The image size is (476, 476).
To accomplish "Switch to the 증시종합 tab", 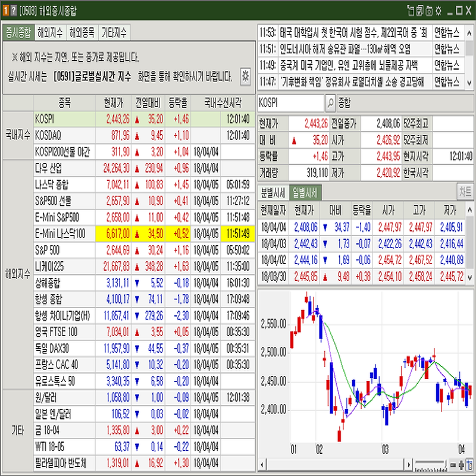I will coord(18,33).
